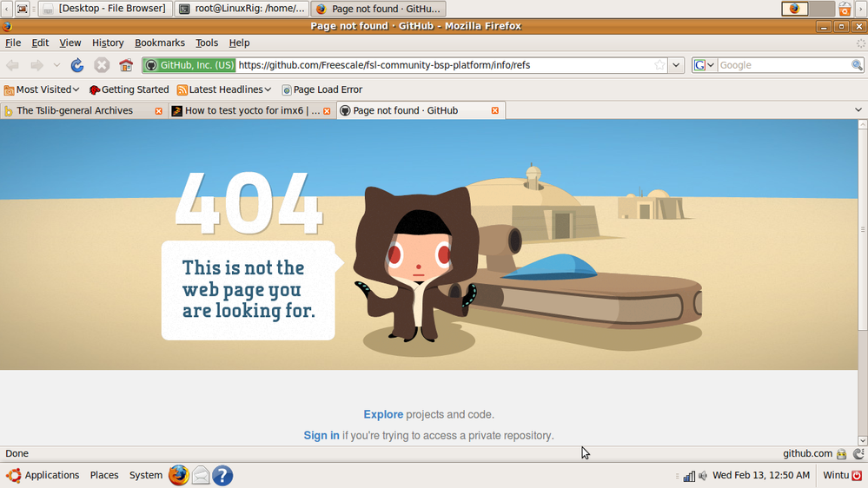
Task: Open the Help question mark panel icon
Action: pos(222,475)
